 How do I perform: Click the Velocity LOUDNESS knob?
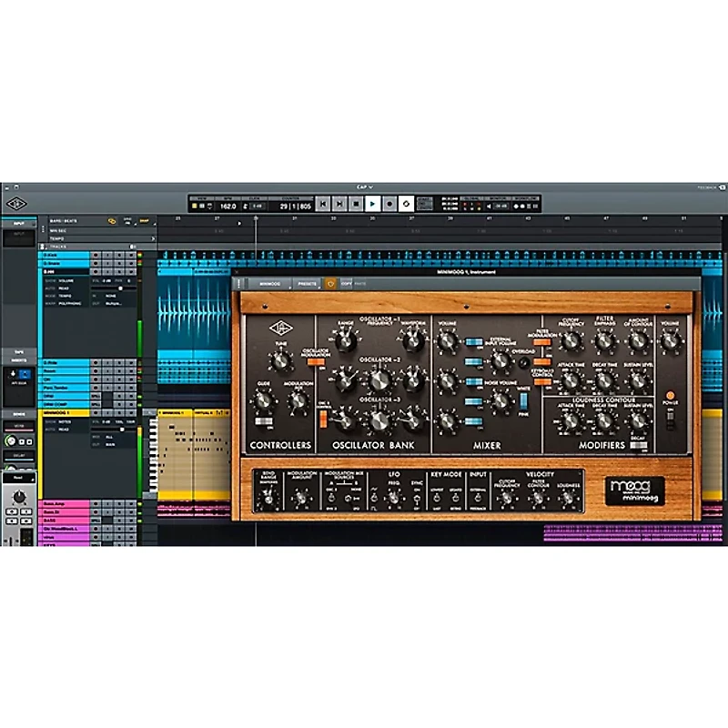(x=568, y=499)
